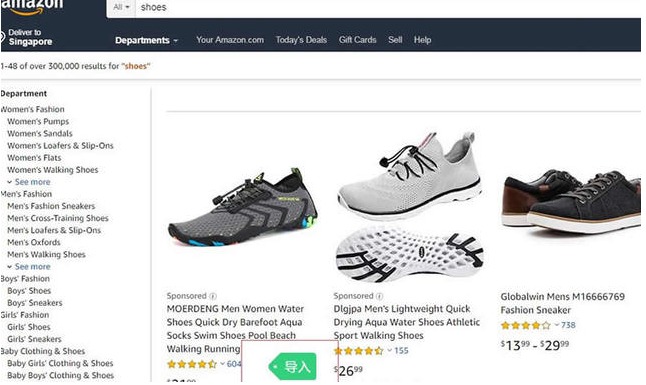646x385 pixels.
Task: Click the sponsored info icon above MOERDENG listing
Action: coord(213,296)
